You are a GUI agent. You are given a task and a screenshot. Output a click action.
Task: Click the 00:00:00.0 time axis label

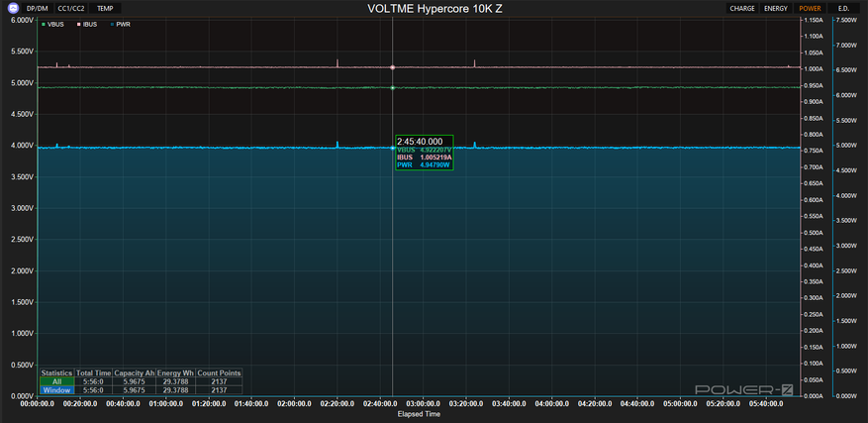(x=37, y=404)
